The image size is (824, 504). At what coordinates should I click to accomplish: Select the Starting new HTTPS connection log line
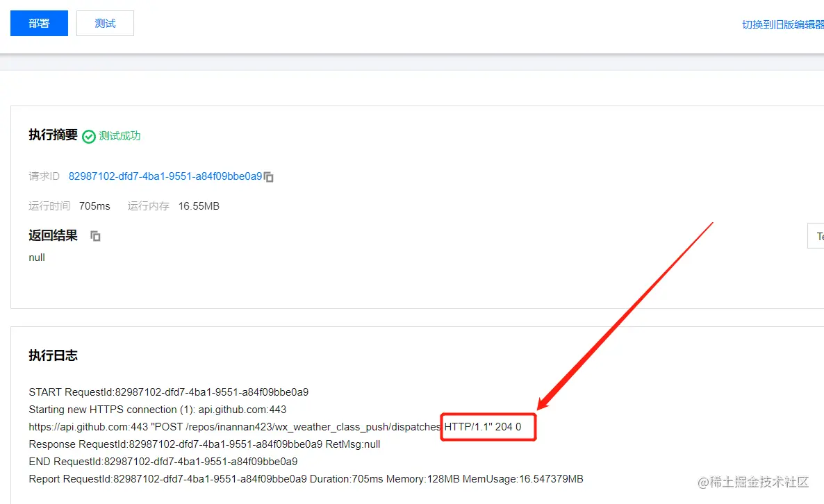tap(158, 410)
